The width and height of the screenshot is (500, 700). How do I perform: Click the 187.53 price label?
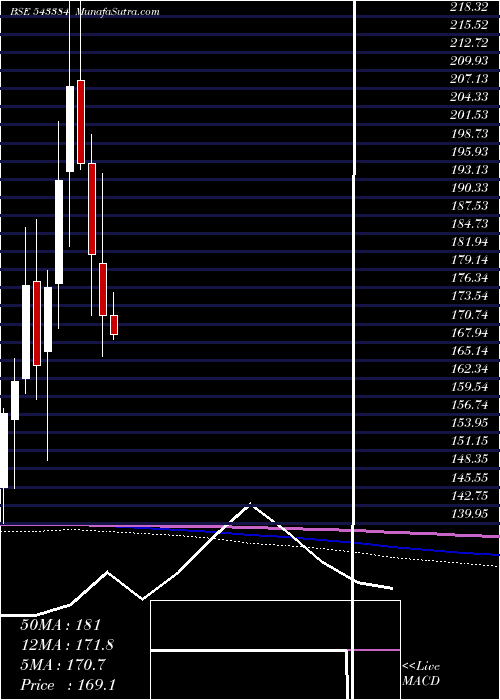(x=469, y=205)
